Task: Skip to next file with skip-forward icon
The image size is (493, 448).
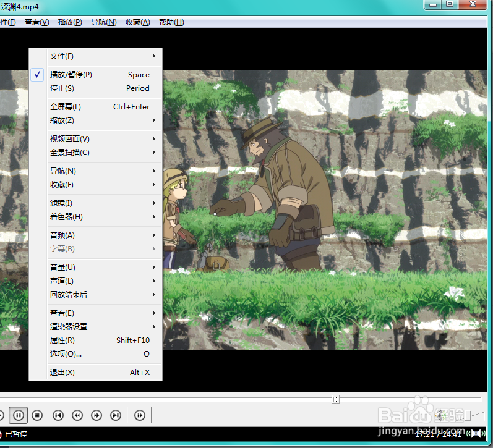Action: click(x=116, y=415)
